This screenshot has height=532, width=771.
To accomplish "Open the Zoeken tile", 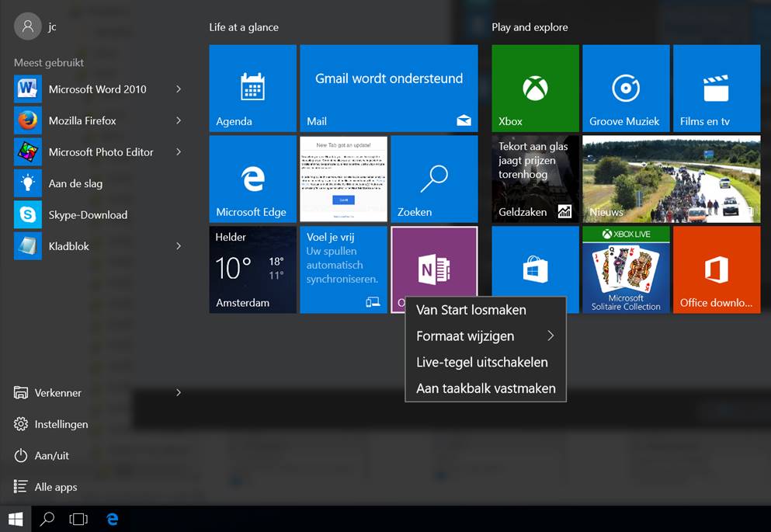I will (434, 178).
